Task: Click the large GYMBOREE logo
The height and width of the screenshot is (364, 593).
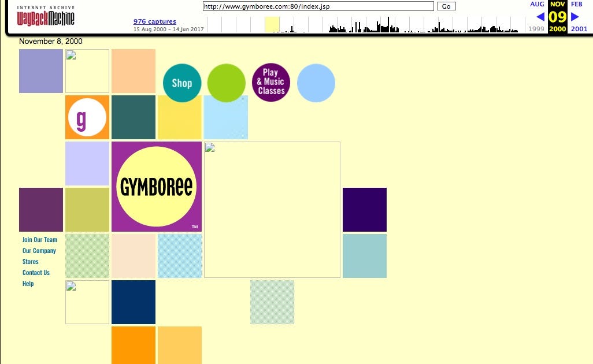Action: pyautogui.click(x=157, y=187)
